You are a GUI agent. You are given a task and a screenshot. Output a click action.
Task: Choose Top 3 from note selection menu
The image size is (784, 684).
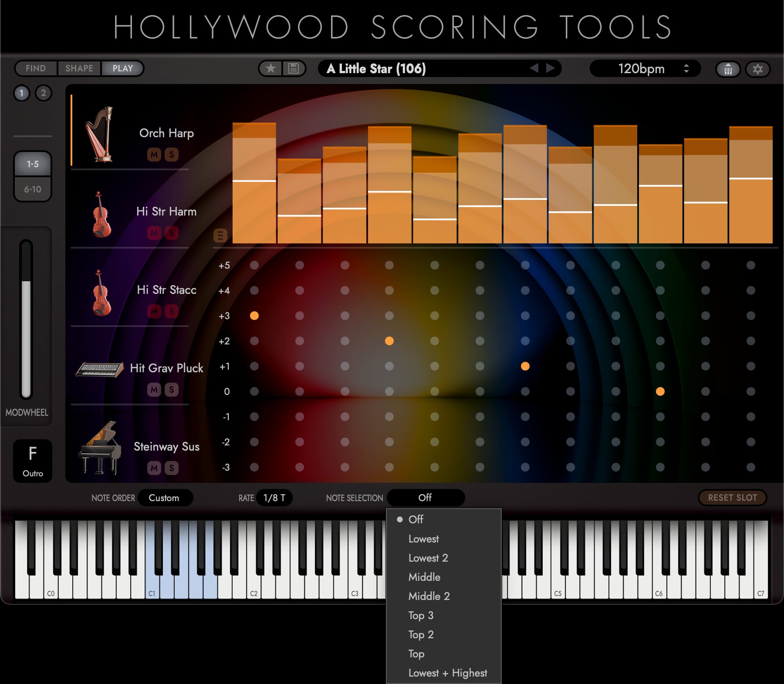click(444, 615)
